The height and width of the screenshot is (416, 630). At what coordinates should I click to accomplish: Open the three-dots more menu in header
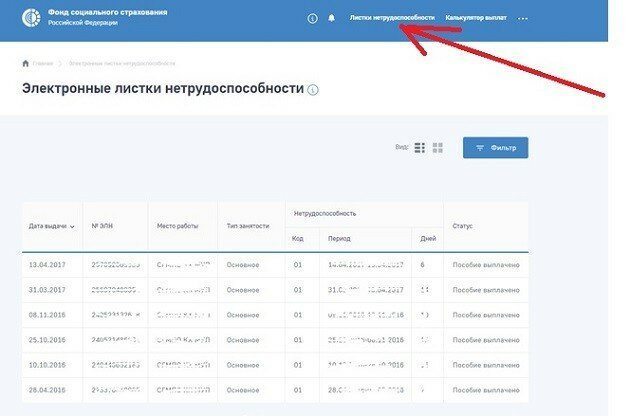point(522,18)
